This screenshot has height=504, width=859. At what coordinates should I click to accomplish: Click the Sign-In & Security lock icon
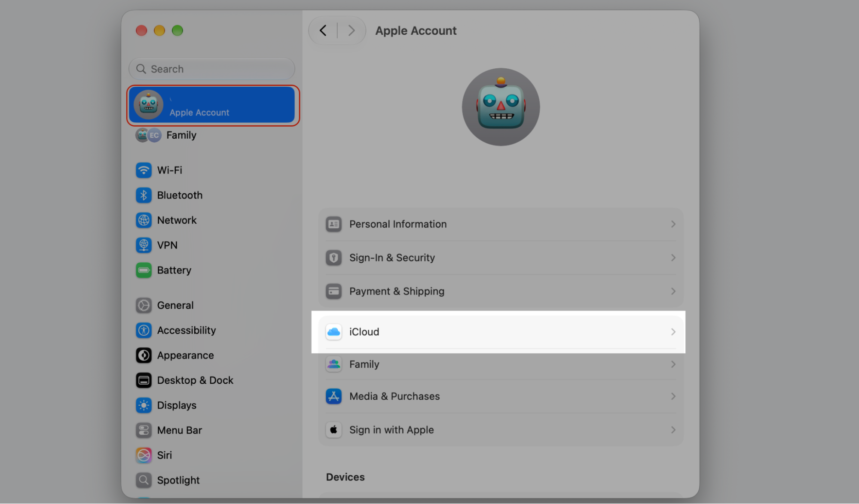[x=333, y=258]
